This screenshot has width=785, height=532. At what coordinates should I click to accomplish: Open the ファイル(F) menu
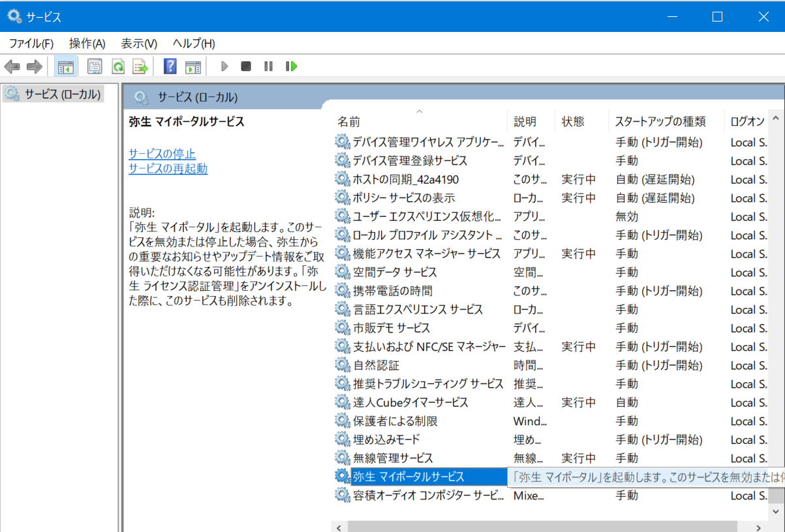pyautogui.click(x=31, y=44)
